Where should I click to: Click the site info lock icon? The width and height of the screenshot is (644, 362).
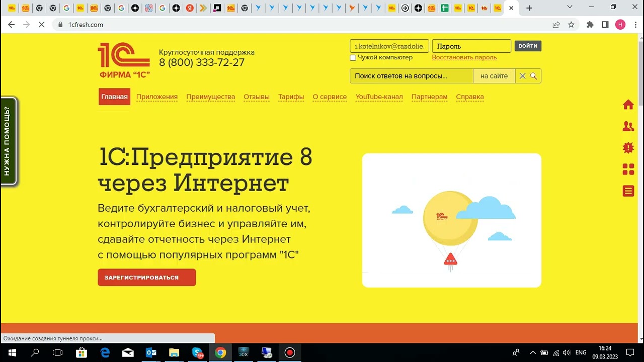60,24
